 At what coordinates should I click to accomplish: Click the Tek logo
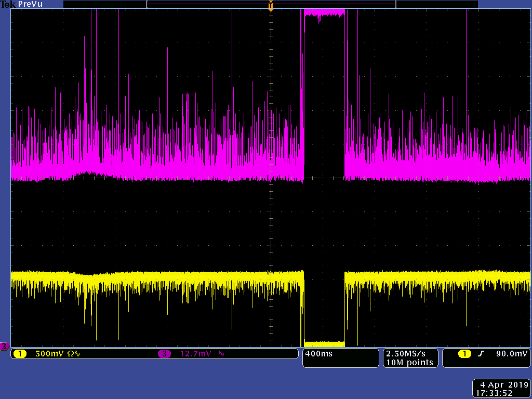click(8, 4)
